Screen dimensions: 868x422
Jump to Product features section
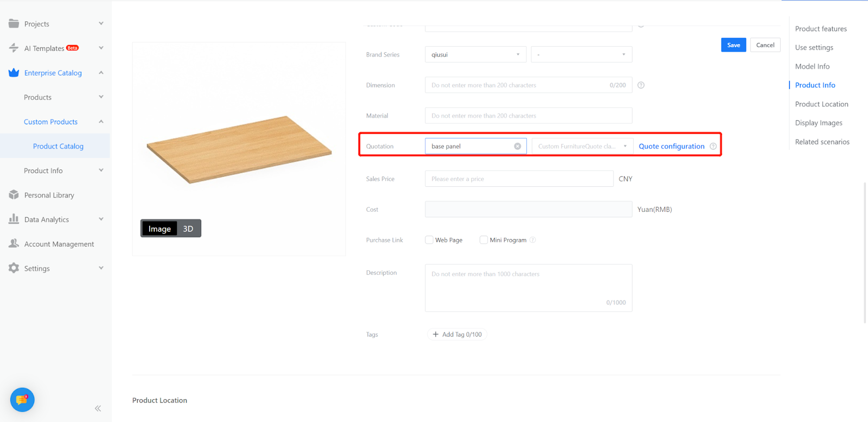[821, 29]
